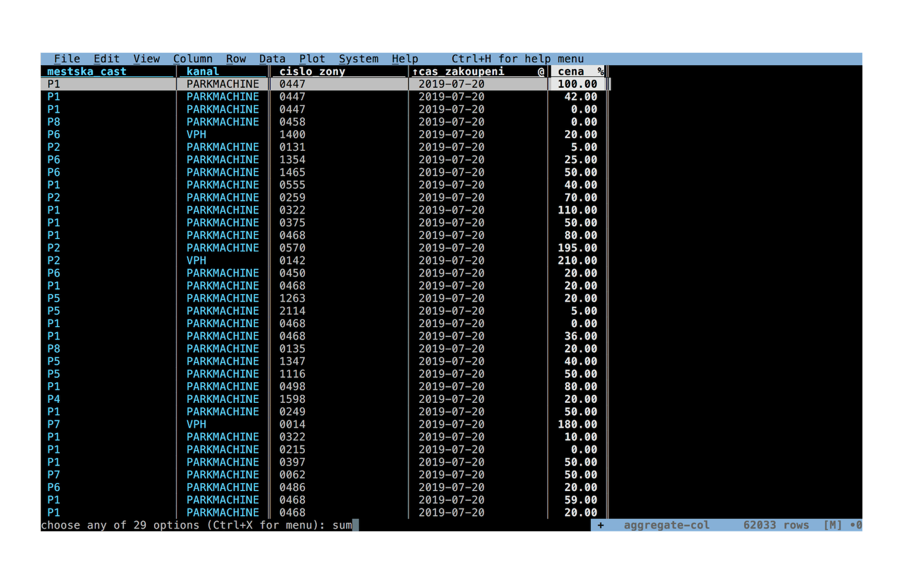Select the cislo_zony column header

click(x=312, y=71)
